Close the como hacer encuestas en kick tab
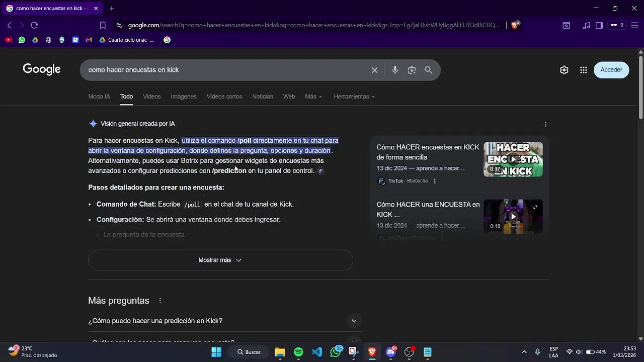This screenshot has height=362, width=644. click(x=96, y=9)
